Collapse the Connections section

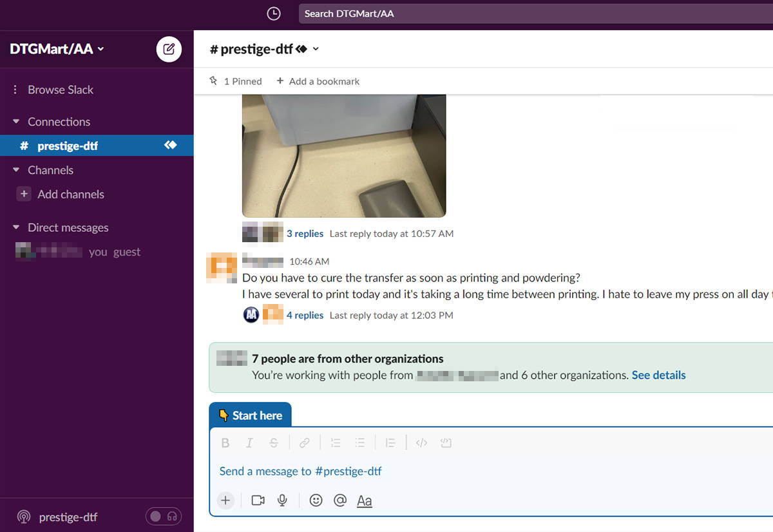coord(17,122)
